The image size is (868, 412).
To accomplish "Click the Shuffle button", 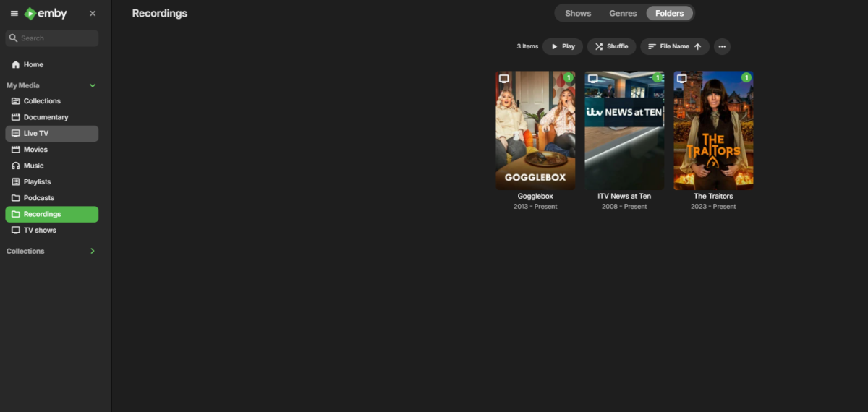I will [612, 46].
